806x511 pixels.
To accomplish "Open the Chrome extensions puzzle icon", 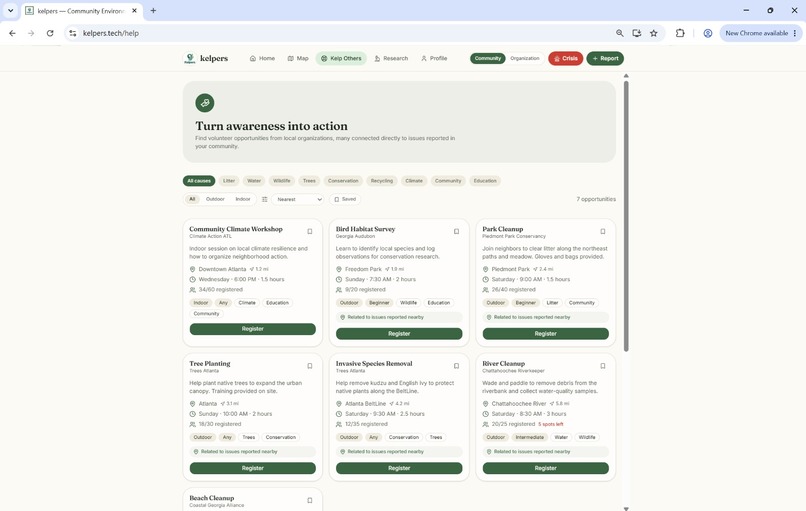I will click(x=680, y=33).
